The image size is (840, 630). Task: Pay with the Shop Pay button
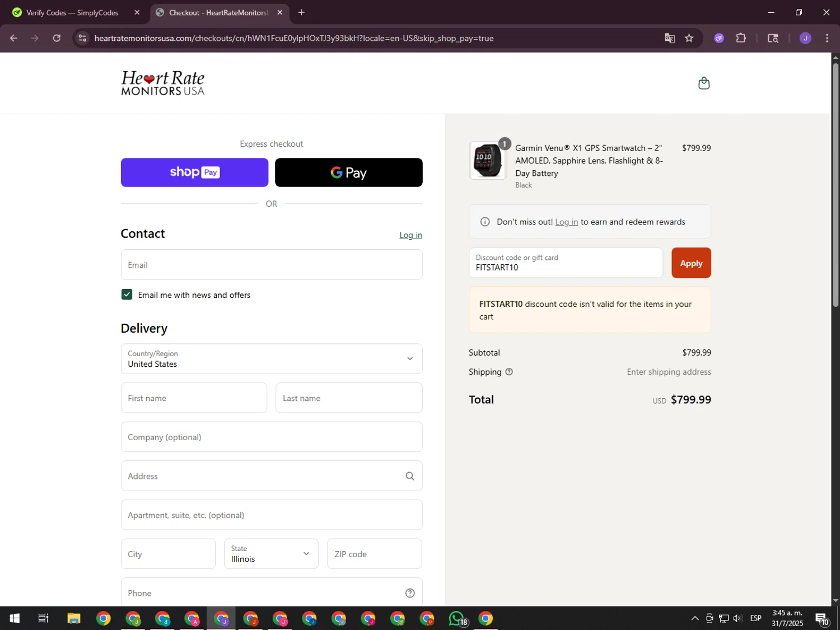pyautogui.click(x=194, y=172)
